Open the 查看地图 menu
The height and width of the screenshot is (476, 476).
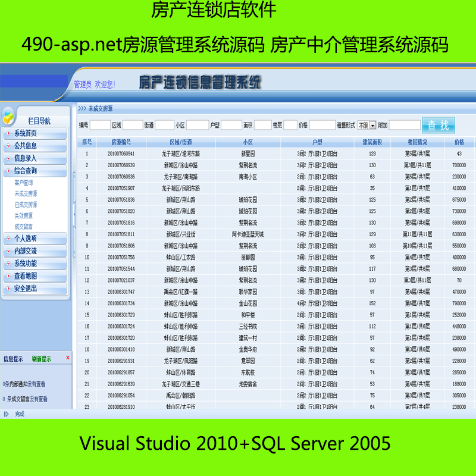point(35,275)
